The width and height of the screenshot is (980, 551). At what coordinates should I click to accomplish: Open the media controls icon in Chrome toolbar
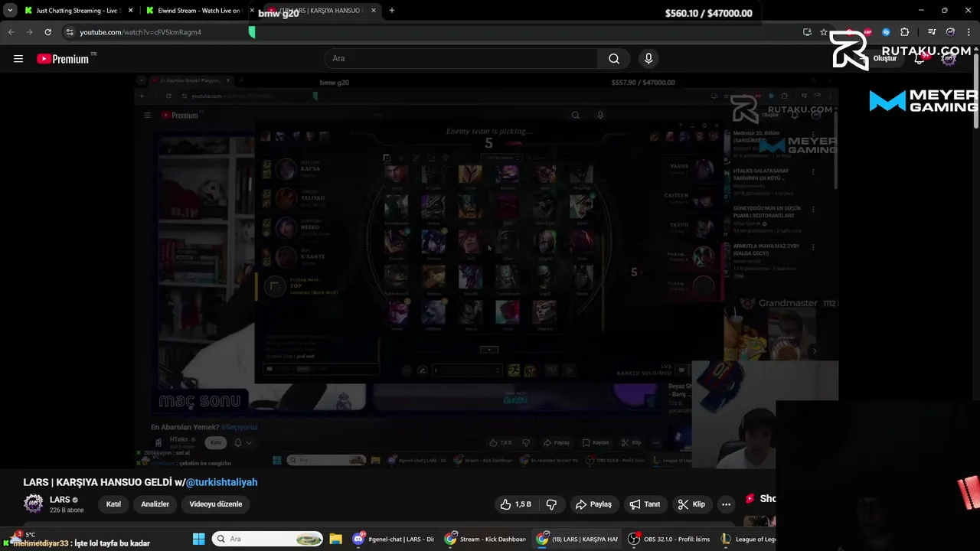pyautogui.click(x=932, y=32)
